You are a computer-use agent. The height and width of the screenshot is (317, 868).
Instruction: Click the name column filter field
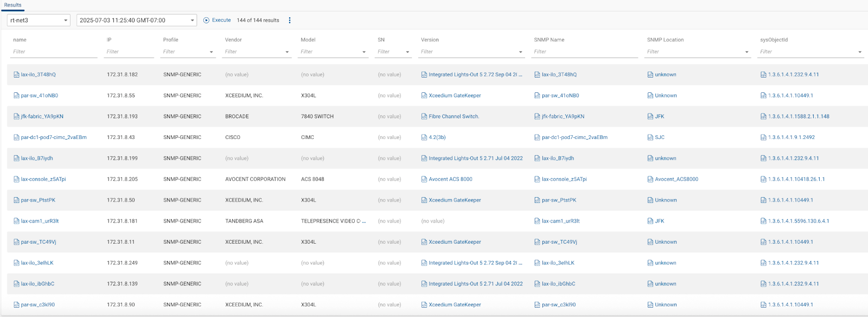coord(54,52)
